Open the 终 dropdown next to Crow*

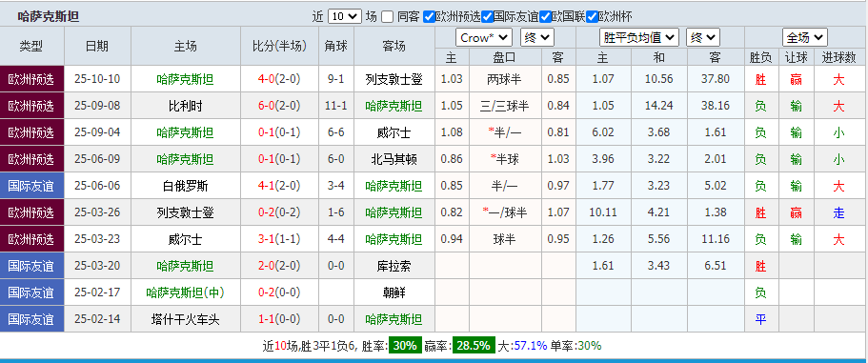click(537, 37)
